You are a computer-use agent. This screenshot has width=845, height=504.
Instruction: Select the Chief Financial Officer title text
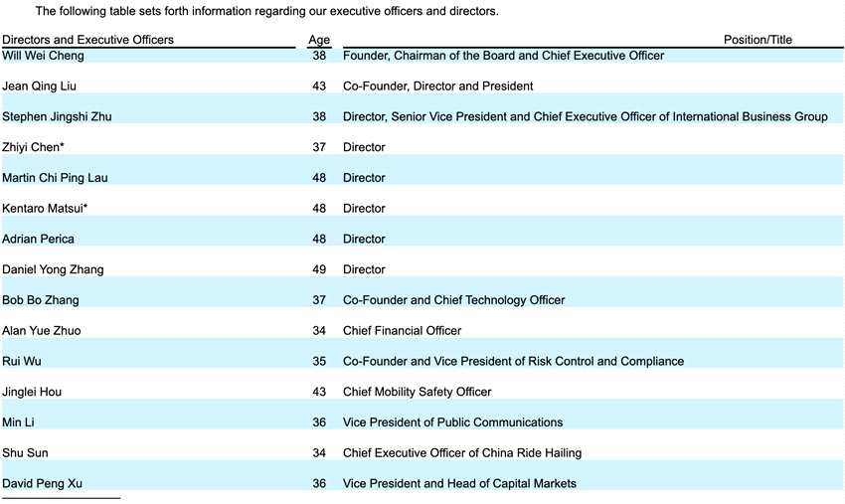point(402,331)
